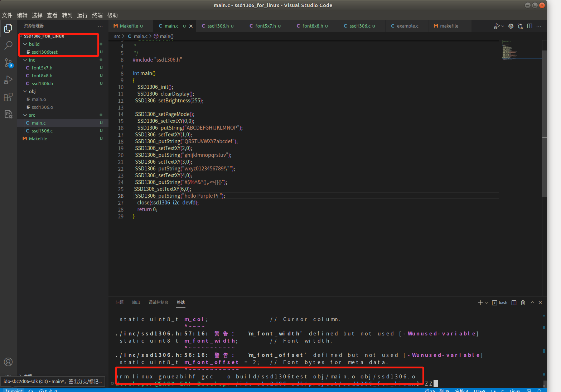The width and height of the screenshot is (561, 392).
Task: Switch to the ssd1306.c editor tab
Action: (362, 26)
